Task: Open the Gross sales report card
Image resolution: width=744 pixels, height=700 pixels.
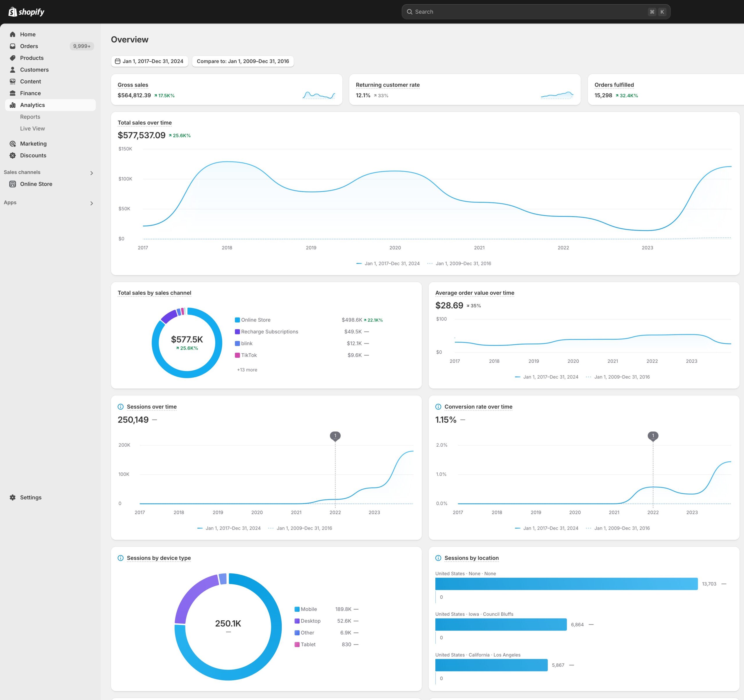Action: 226,89
